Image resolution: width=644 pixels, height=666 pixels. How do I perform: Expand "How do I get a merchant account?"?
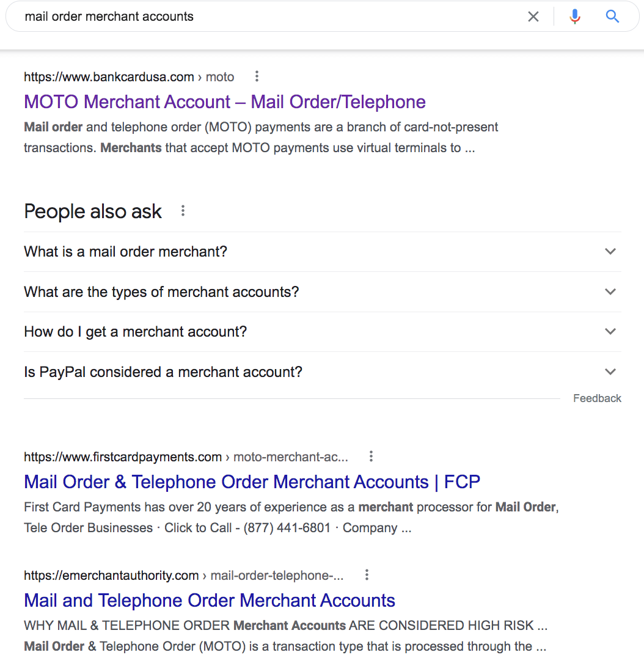(x=610, y=332)
